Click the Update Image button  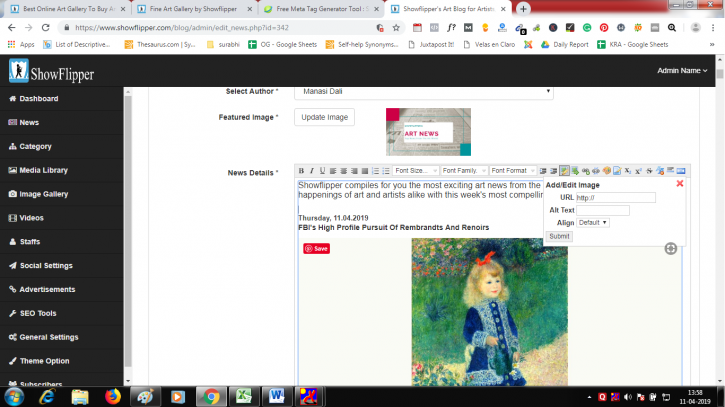(x=325, y=117)
